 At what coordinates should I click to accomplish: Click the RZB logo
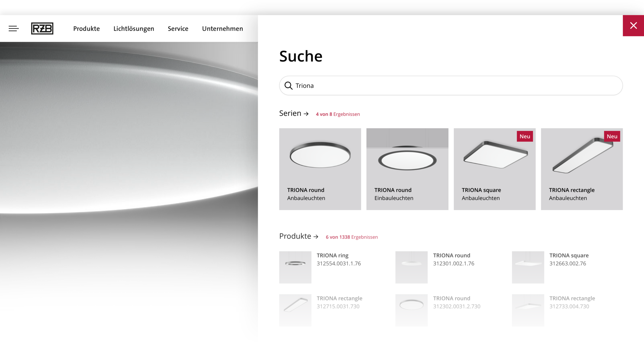(42, 28)
